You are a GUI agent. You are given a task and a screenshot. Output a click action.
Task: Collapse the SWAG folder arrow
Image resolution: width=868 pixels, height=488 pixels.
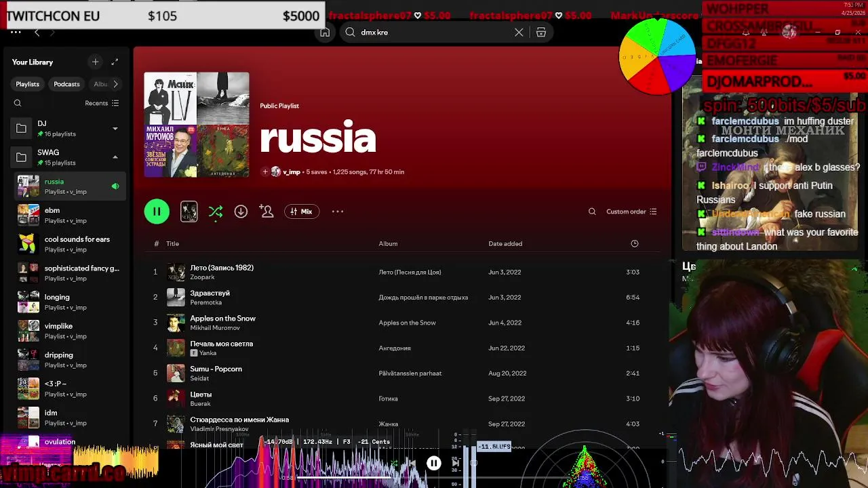coord(115,157)
